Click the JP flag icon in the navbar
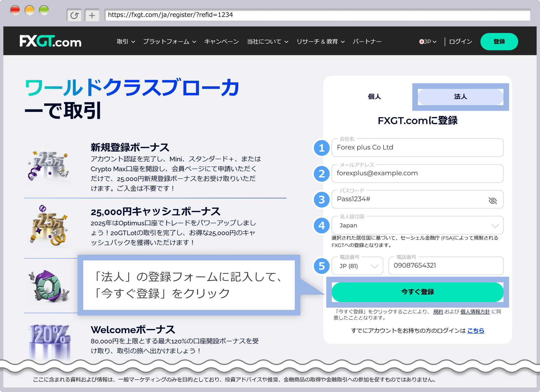The width and height of the screenshot is (540, 392). (x=422, y=42)
